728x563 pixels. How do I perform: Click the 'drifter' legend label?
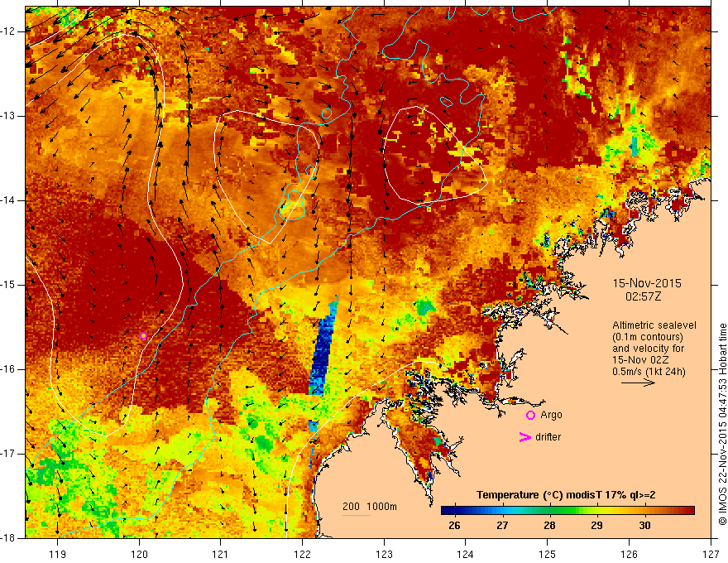[548, 437]
